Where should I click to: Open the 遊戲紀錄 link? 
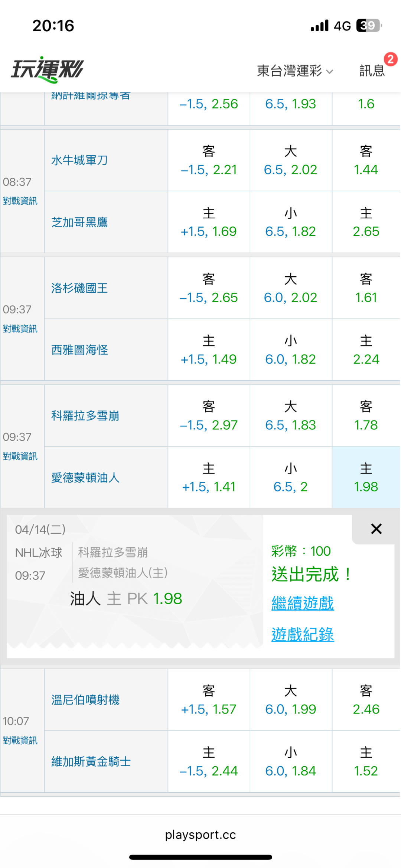point(303,634)
